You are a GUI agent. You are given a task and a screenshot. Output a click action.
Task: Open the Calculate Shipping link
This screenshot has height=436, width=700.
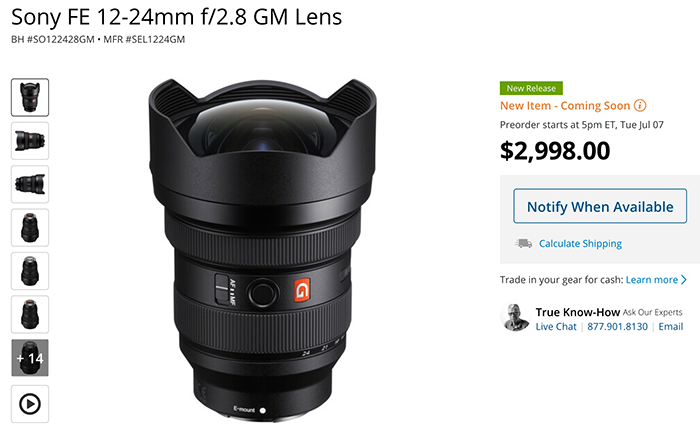coord(580,244)
